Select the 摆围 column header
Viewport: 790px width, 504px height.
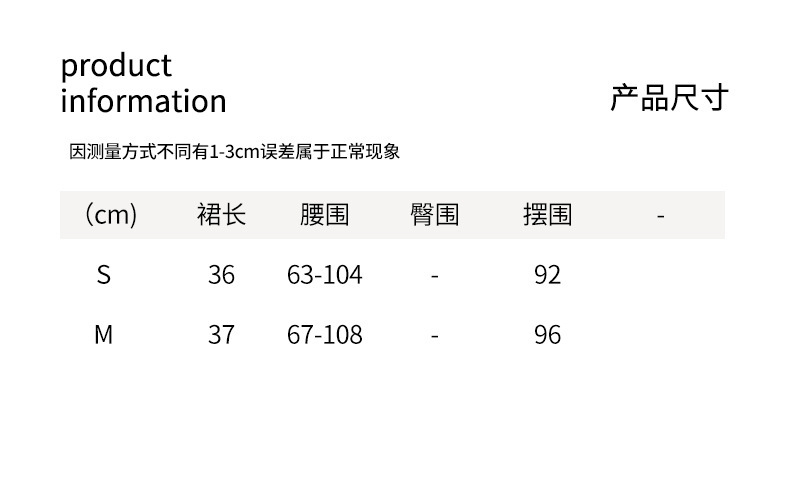click(547, 215)
